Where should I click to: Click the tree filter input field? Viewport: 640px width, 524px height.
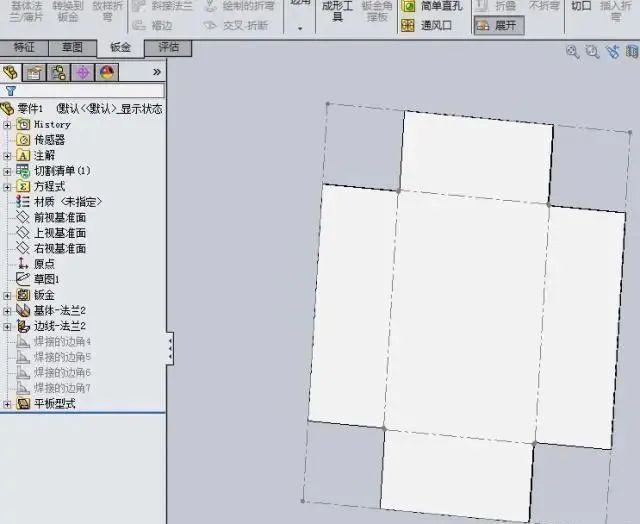83,91
